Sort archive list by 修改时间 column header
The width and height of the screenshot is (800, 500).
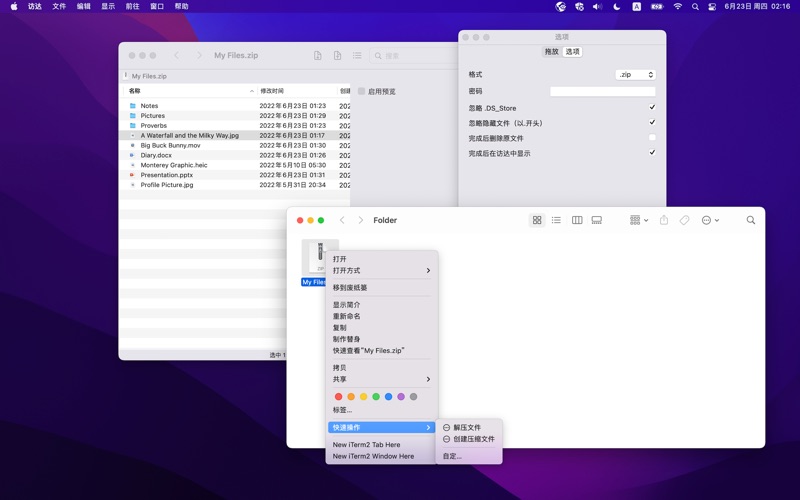297,91
